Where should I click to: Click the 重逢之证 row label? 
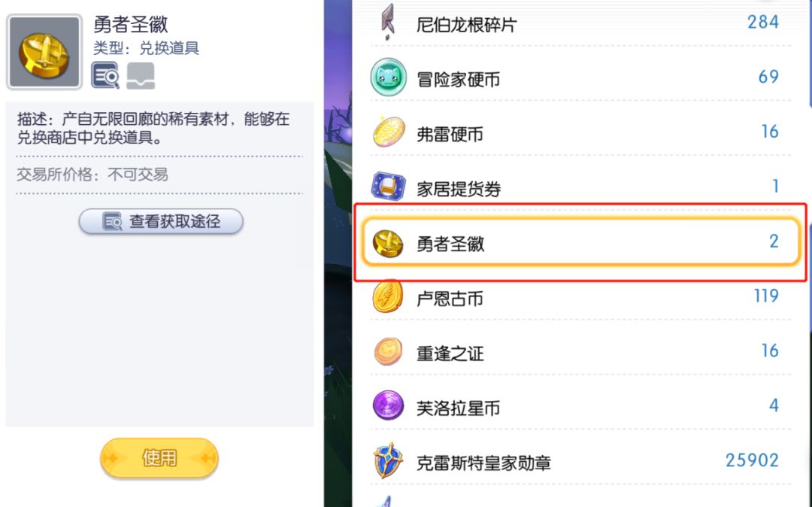tap(450, 353)
